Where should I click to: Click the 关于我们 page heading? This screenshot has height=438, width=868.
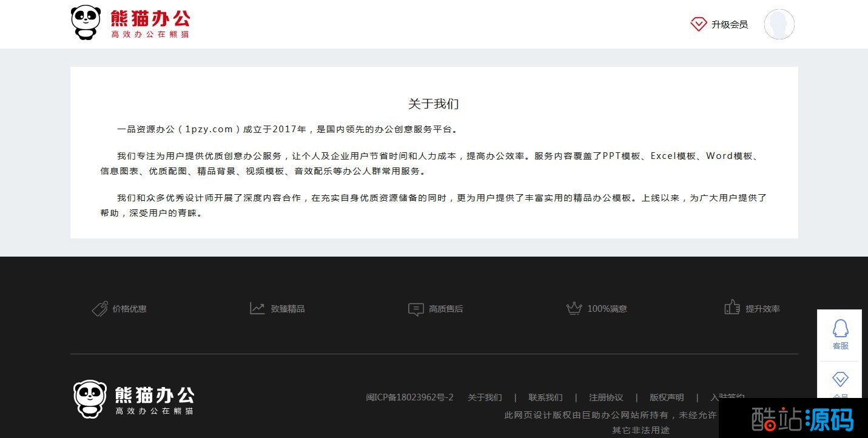coord(434,104)
